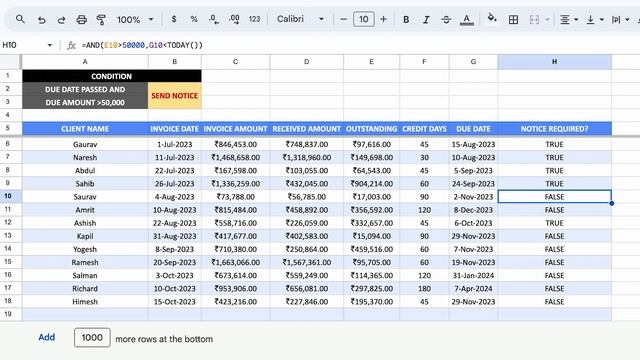The width and height of the screenshot is (640, 360).
Task: Toggle strikethrough formatting
Action: [446, 19]
